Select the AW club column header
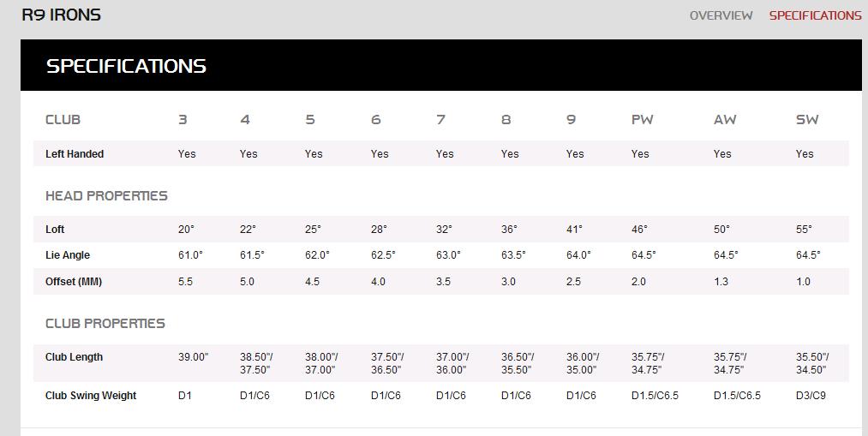 (x=725, y=120)
